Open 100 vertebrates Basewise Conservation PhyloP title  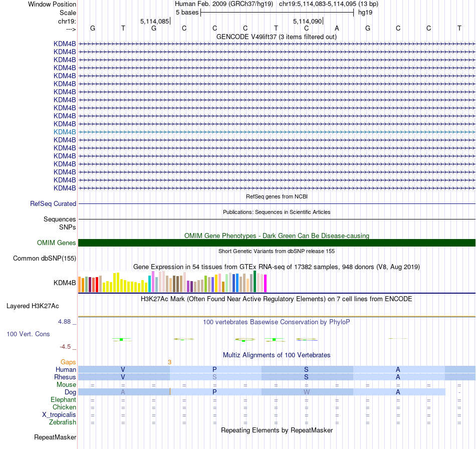click(277, 322)
